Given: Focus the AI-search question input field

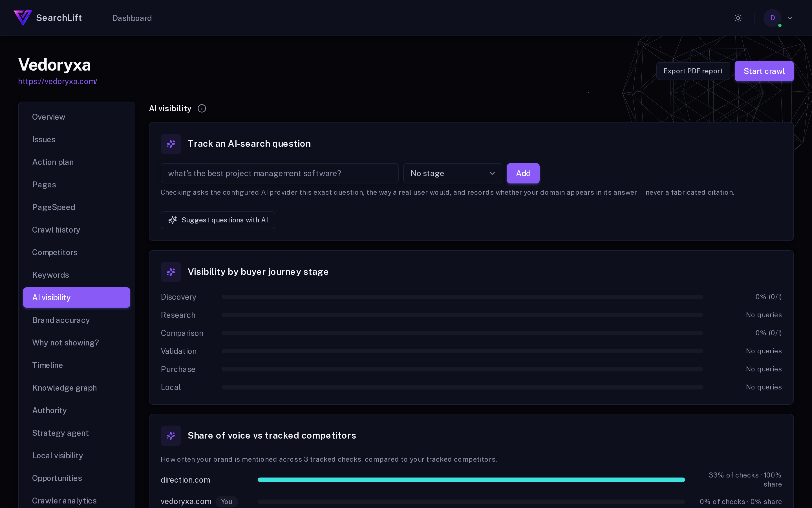Looking at the screenshot, I should point(279,173).
